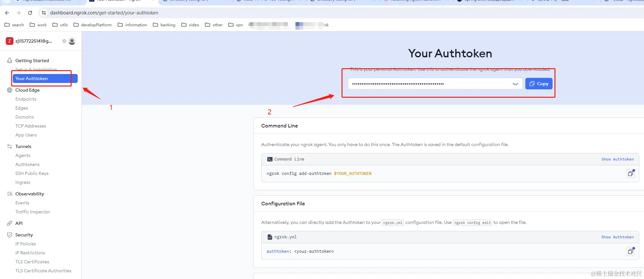Open Setup & Installation page
Viewport: 644px width, 279px height.
(x=36, y=70)
